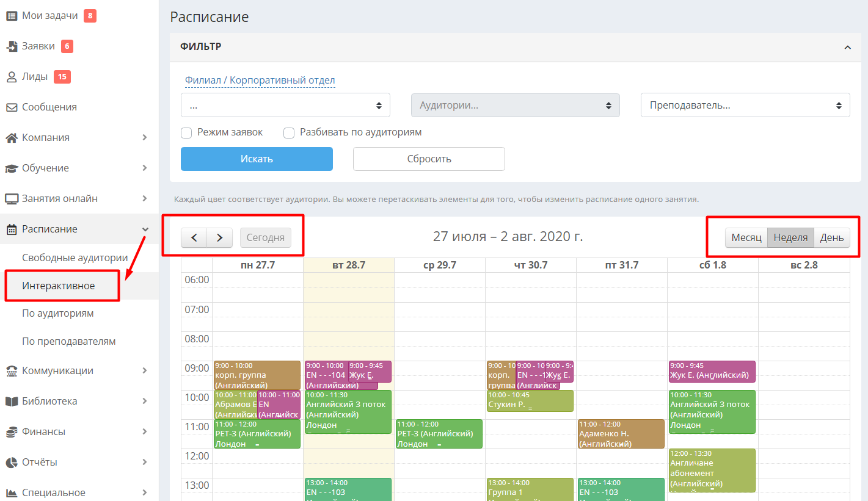Select Интерактивное schedule view
This screenshot has height=501, width=868.
click(59, 286)
